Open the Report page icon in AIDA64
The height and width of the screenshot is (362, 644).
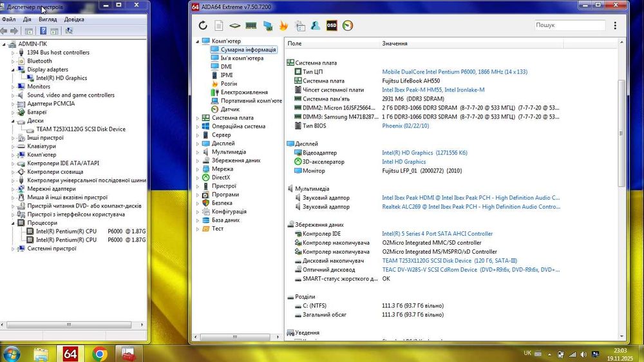pos(219,26)
